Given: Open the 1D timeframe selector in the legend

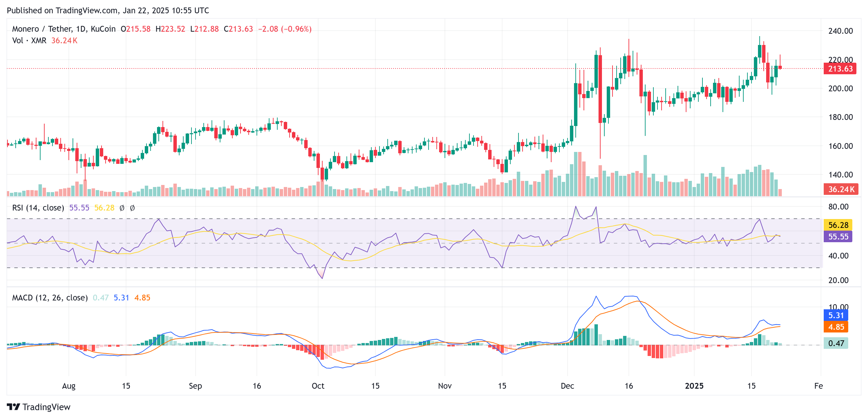Looking at the screenshot, I should (x=81, y=29).
